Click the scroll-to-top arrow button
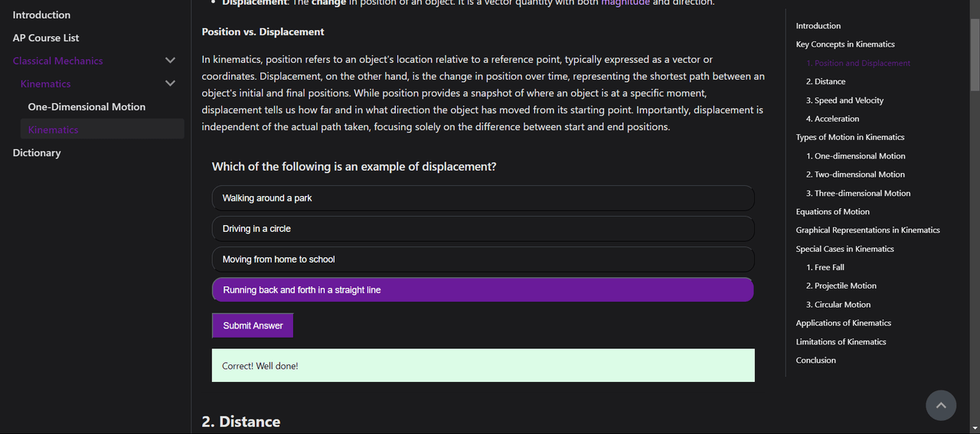980x434 pixels. 941,406
